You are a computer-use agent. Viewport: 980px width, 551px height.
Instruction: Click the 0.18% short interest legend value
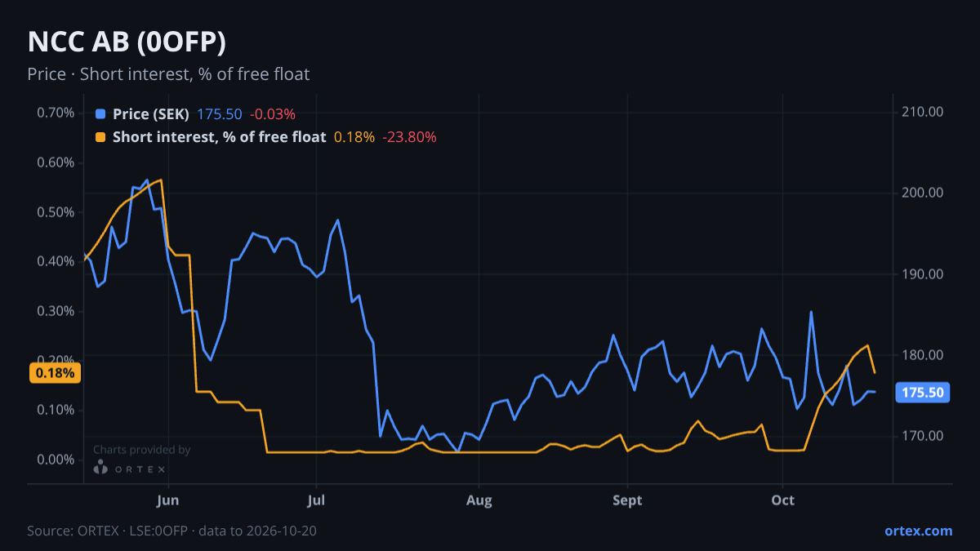click(354, 137)
